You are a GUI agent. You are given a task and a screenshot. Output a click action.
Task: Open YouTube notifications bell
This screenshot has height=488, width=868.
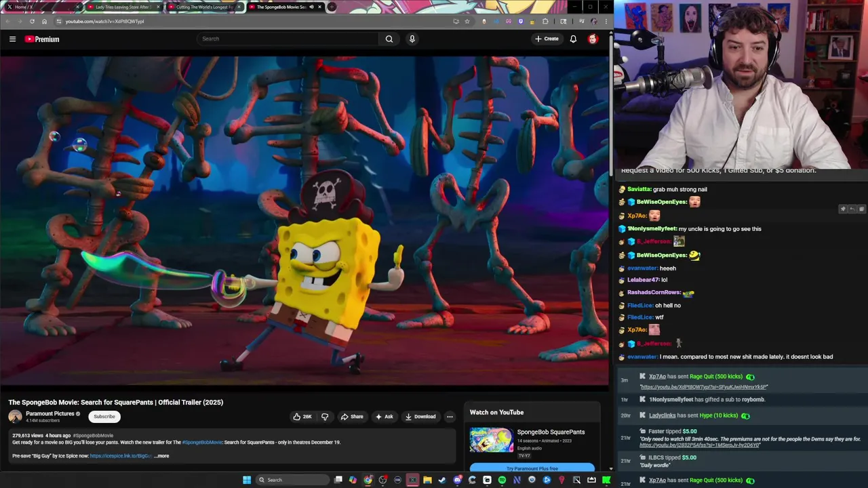573,39
